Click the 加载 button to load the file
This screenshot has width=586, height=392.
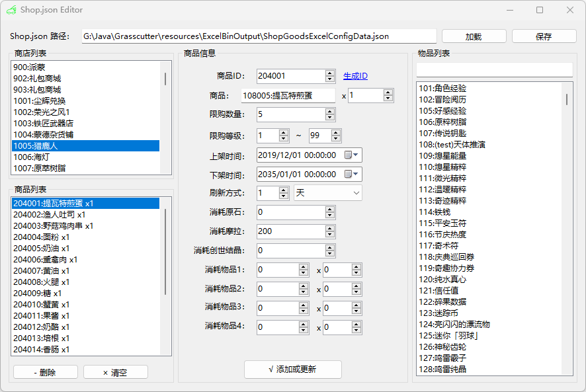474,36
